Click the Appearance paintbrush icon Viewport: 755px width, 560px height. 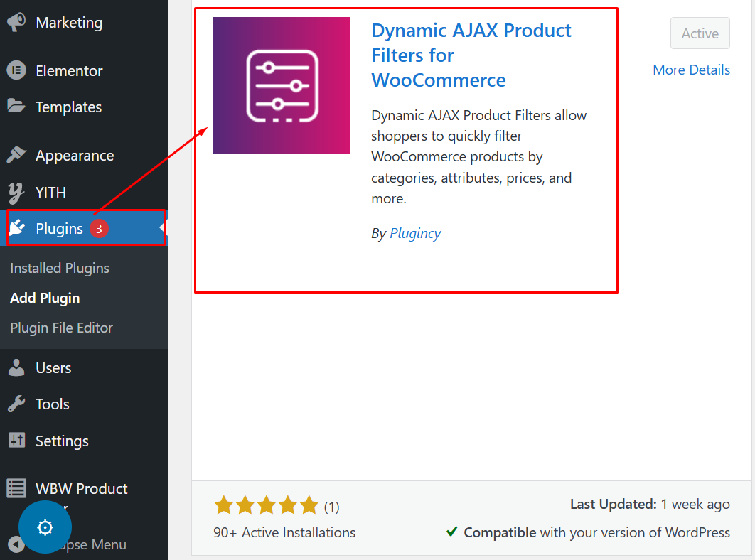16,154
